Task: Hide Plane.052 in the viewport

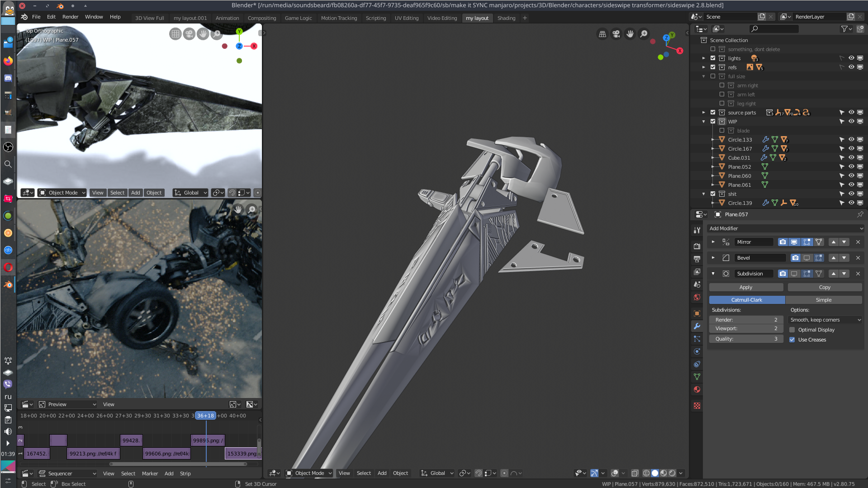Action: 851,166
